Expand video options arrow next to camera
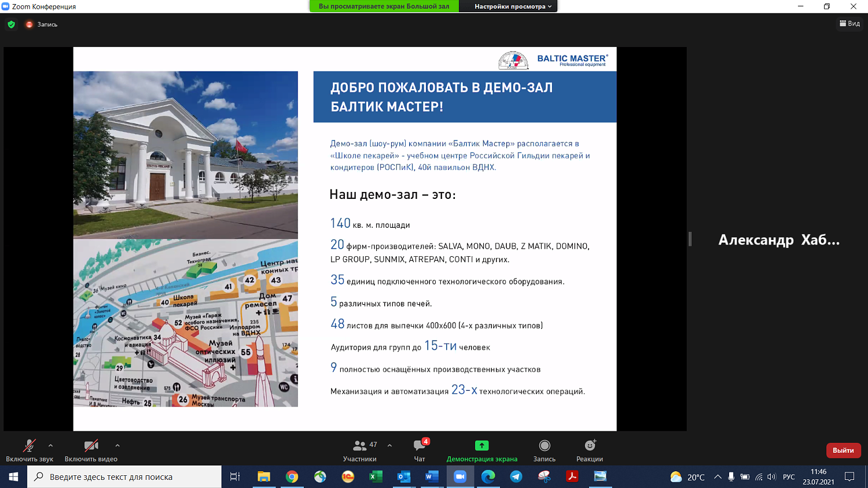Viewport: 868px width, 488px height. click(x=117, y=445)
